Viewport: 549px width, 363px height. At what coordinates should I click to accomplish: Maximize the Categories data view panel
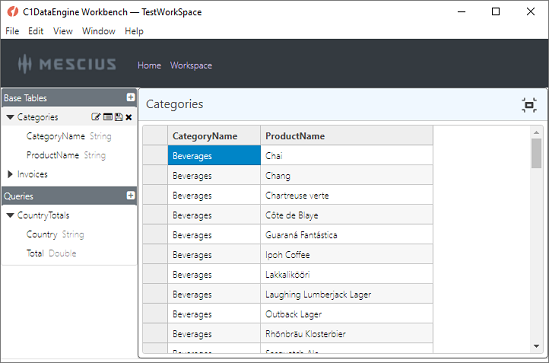coord(529,105)
